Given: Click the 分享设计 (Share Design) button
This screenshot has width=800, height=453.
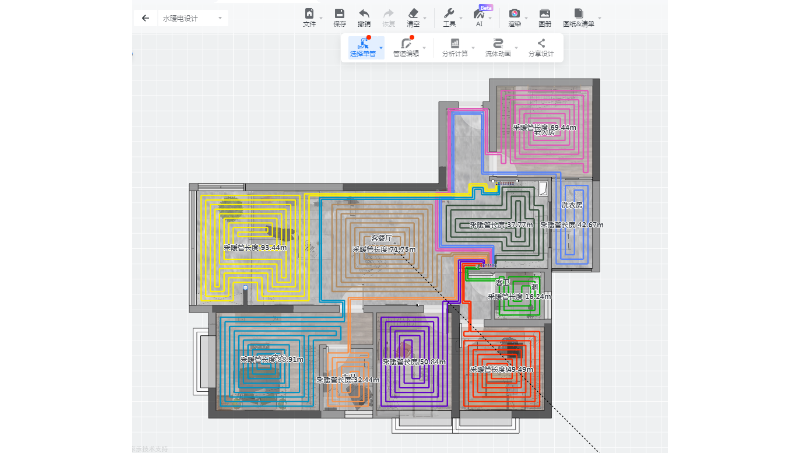Looking at the screenshot, I should (x=541, y=47).
